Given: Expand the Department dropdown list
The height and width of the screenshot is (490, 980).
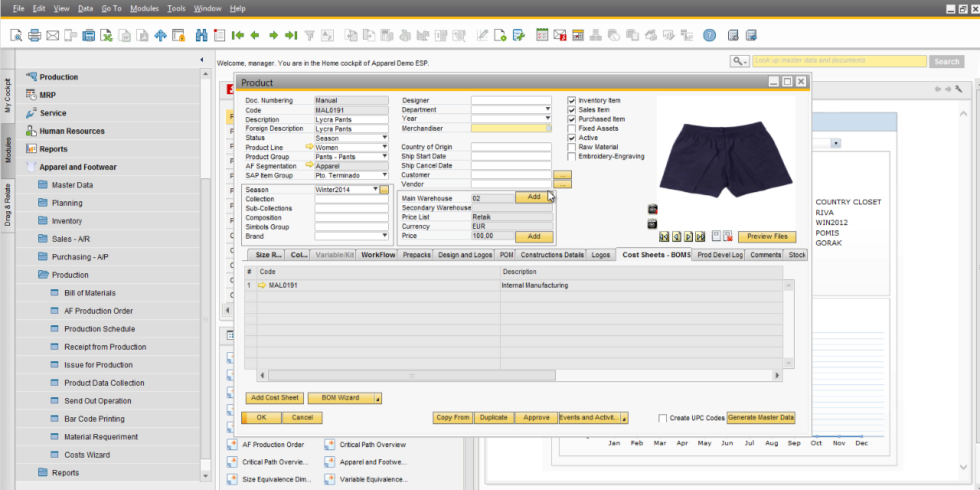Looking at the screenshot, I should click(x=547, y=109).
